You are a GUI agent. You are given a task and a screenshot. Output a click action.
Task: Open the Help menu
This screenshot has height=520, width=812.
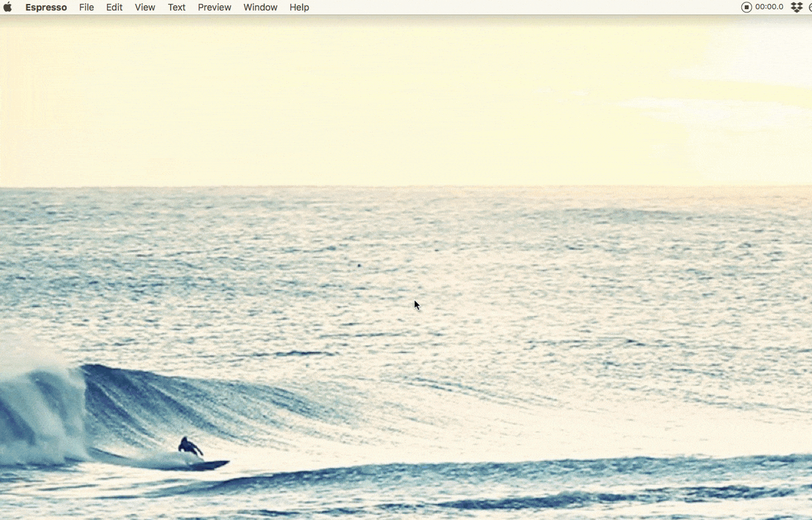point(299,7)
